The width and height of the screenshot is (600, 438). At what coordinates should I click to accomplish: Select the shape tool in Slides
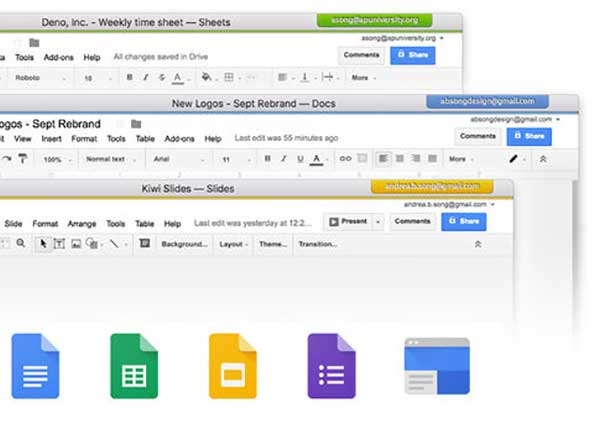[x=91, y=243]
